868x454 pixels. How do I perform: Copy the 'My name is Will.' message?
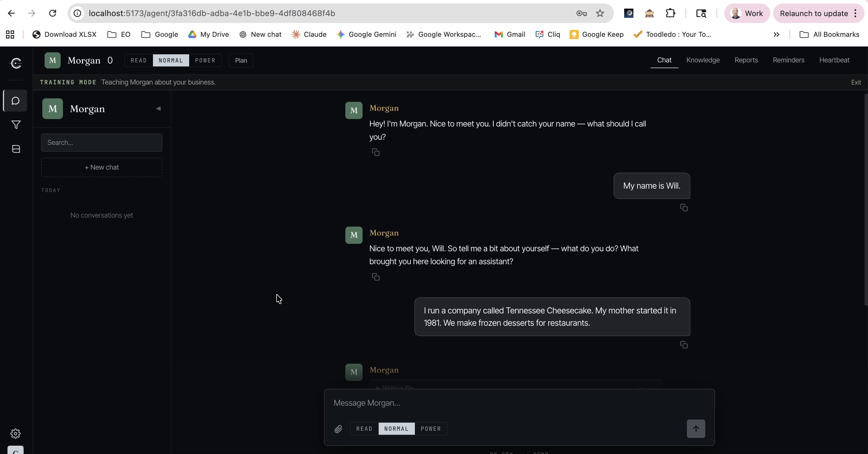coord(684,208)
